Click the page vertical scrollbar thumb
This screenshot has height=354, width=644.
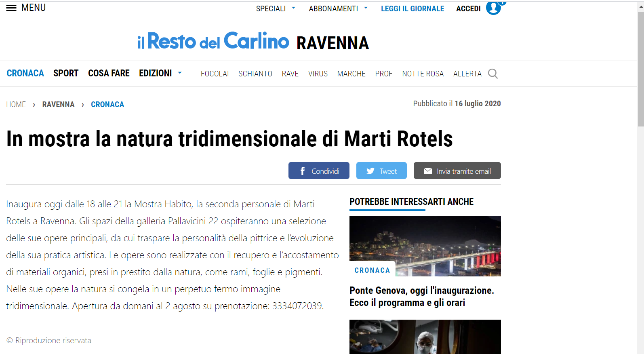[x=641, y=69]
